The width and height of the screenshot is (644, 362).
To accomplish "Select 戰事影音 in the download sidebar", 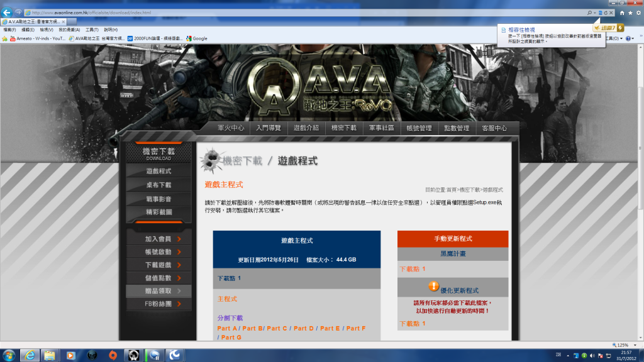I will click(158, 199).
